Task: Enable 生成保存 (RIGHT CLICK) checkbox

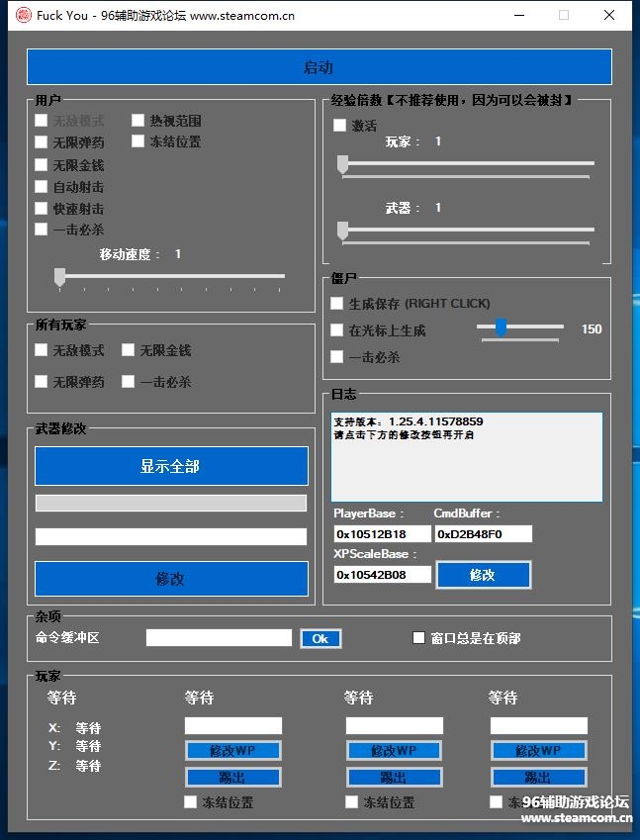Action: tap(337, 303)
